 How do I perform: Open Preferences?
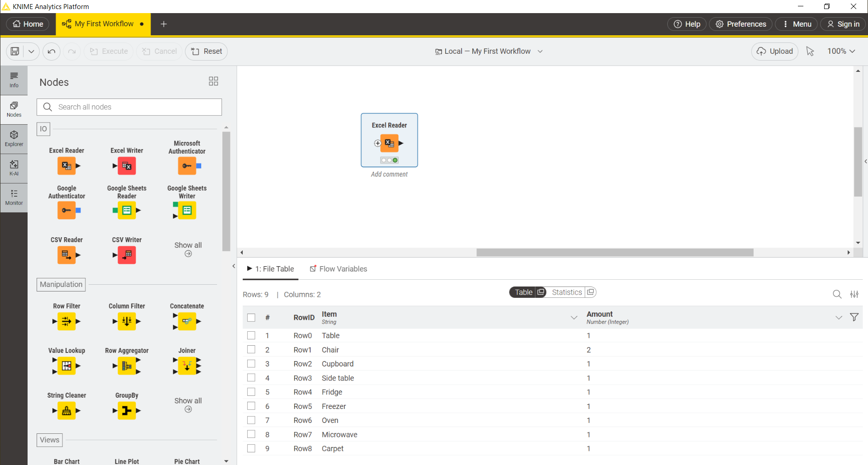click(741, 24)
